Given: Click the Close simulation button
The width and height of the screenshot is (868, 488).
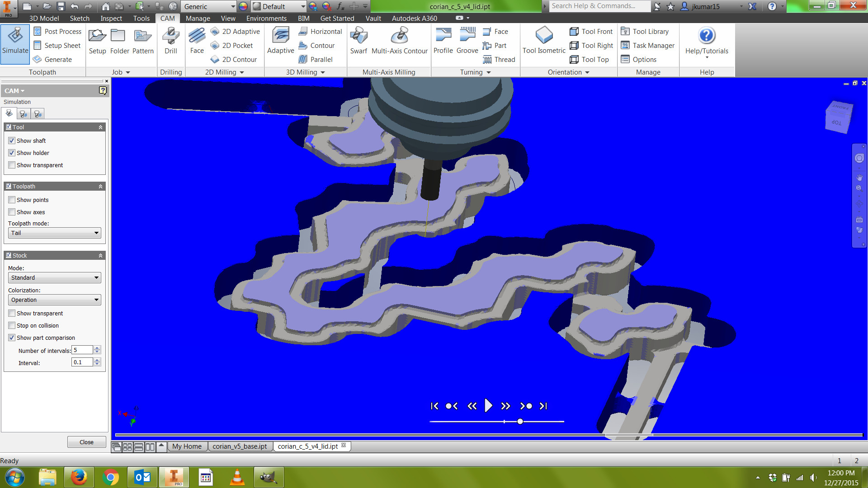Looking at the screenshot, I should (86, 441).
